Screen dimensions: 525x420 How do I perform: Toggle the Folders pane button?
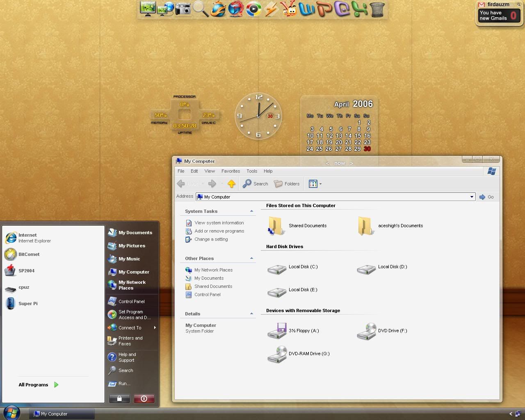pyautogui.click(x=287, y=184)
